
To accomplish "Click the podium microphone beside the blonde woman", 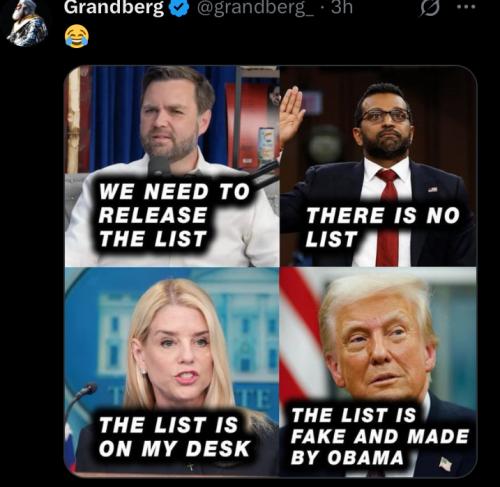I will pyautogui.click(x=81, y=397).
